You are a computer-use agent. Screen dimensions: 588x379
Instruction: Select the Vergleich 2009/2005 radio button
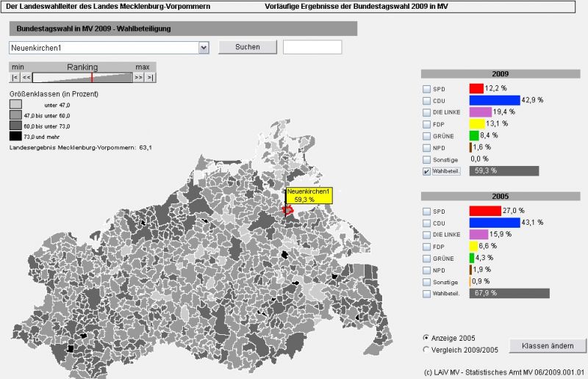pos(426,350)
